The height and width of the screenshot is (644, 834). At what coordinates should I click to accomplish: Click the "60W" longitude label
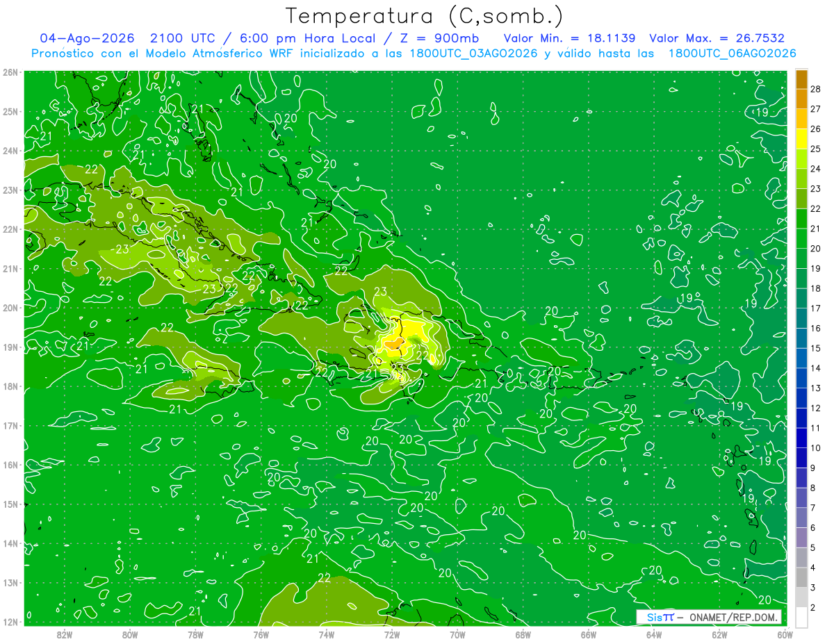(x=785, y=634)
